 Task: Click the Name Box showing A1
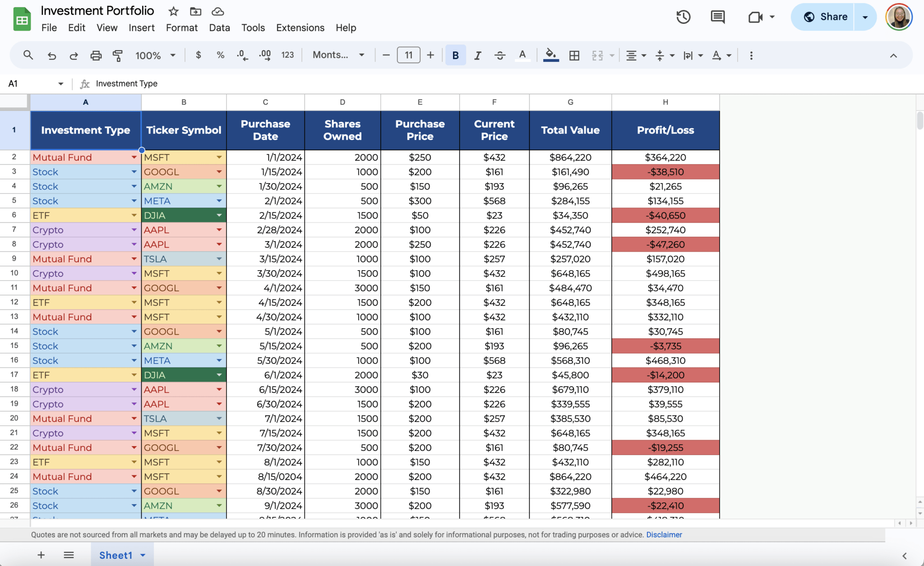coord(35,83)
